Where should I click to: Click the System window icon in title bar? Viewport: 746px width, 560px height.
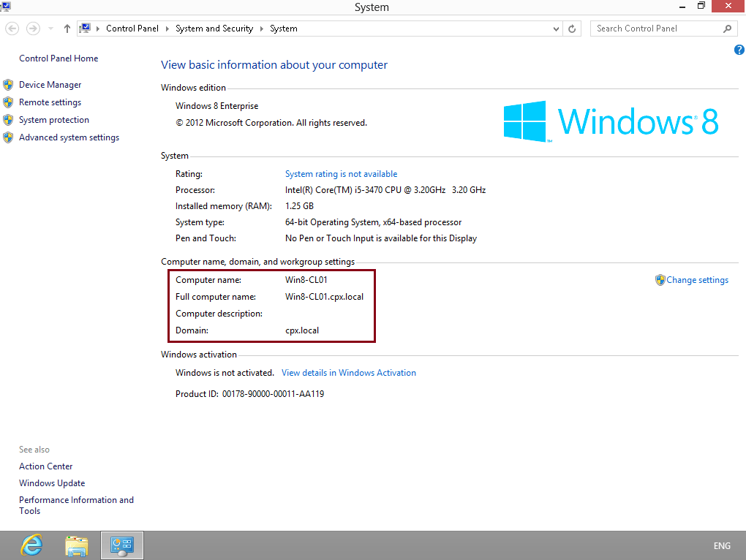[x=6, y=6]
